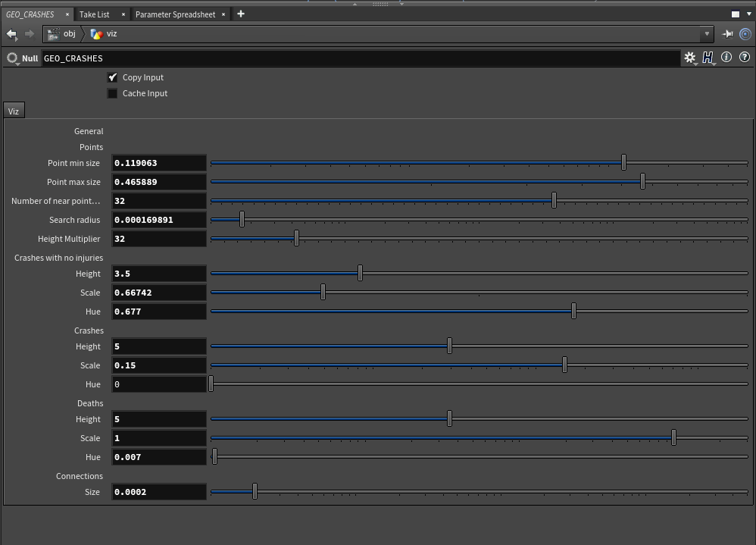
Task: Maximize the pane with the square icon
Action: pos(736,14)
